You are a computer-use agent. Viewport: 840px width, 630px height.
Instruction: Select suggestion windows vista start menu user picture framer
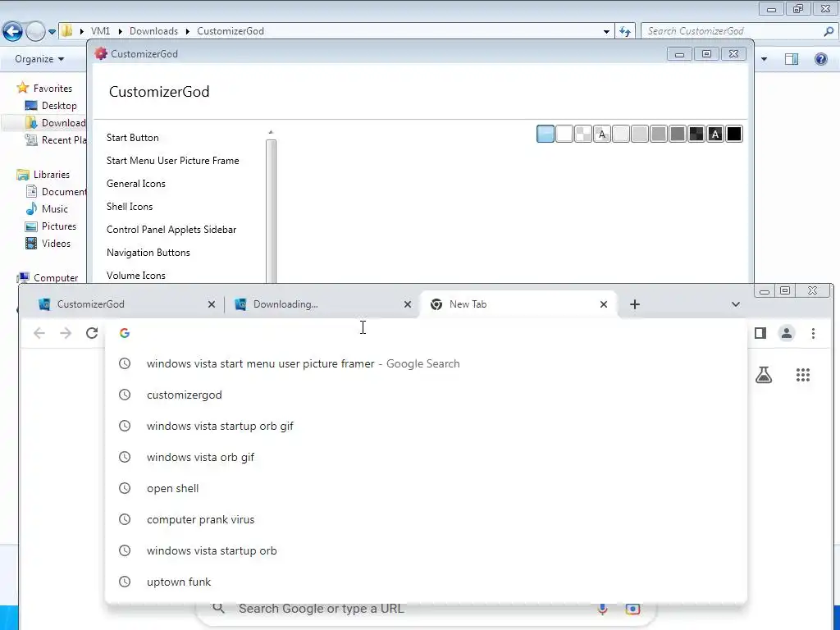pyautogui.click(x=426, y=363)
